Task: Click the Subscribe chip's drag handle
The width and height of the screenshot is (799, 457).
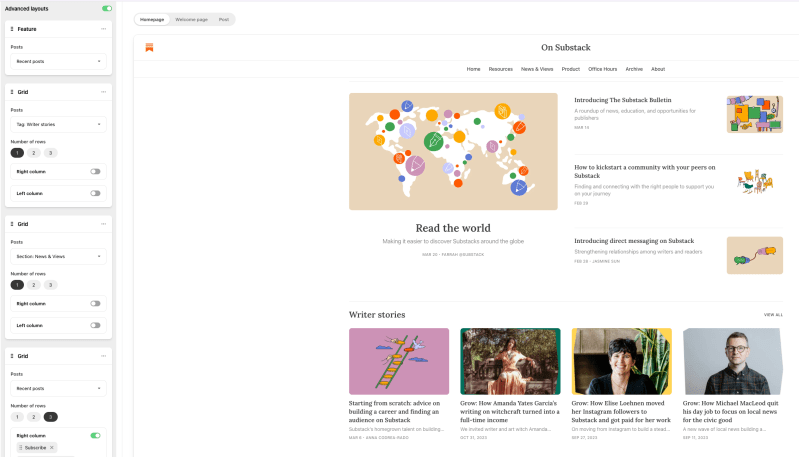Action: 21,448
